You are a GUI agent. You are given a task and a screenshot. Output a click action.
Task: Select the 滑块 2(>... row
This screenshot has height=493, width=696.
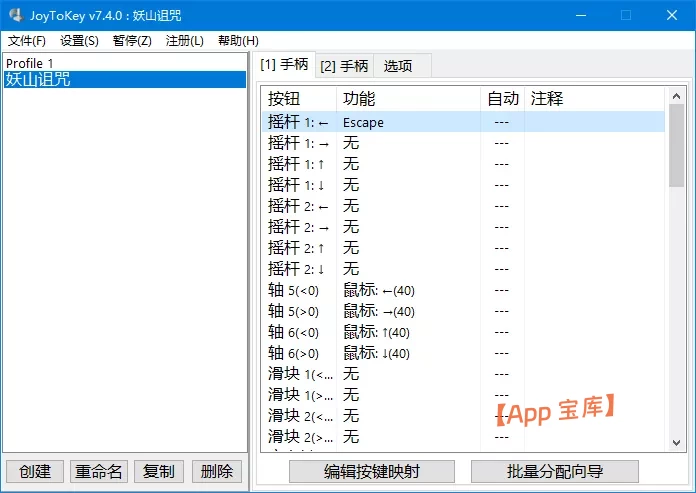coord(463,437)
